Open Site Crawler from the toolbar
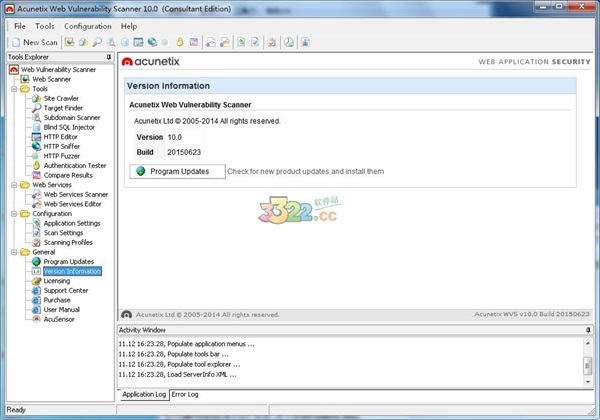600x420 pixels. click(83, 42)
